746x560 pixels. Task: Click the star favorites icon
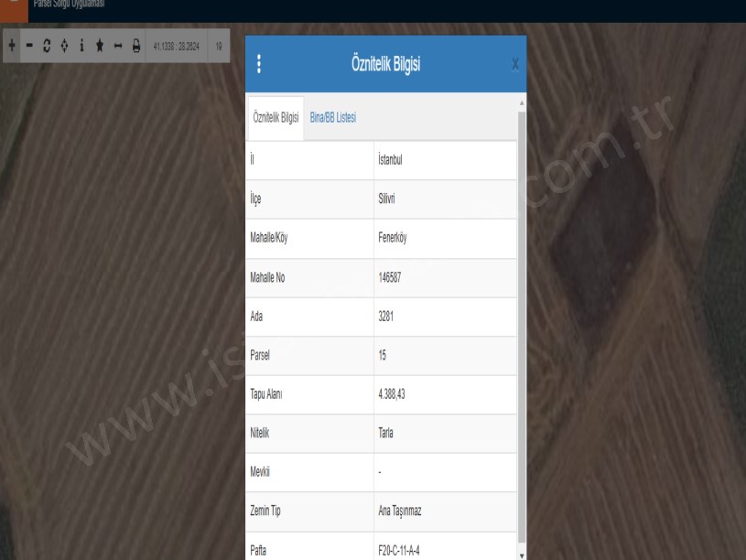coord(100,46)
